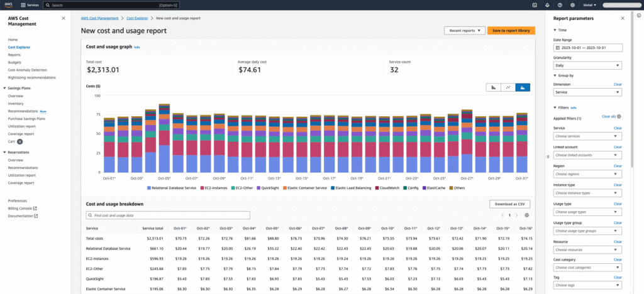Clear the Dimension group by
Viewport: 644px width, 294px height.
[618, 84]
